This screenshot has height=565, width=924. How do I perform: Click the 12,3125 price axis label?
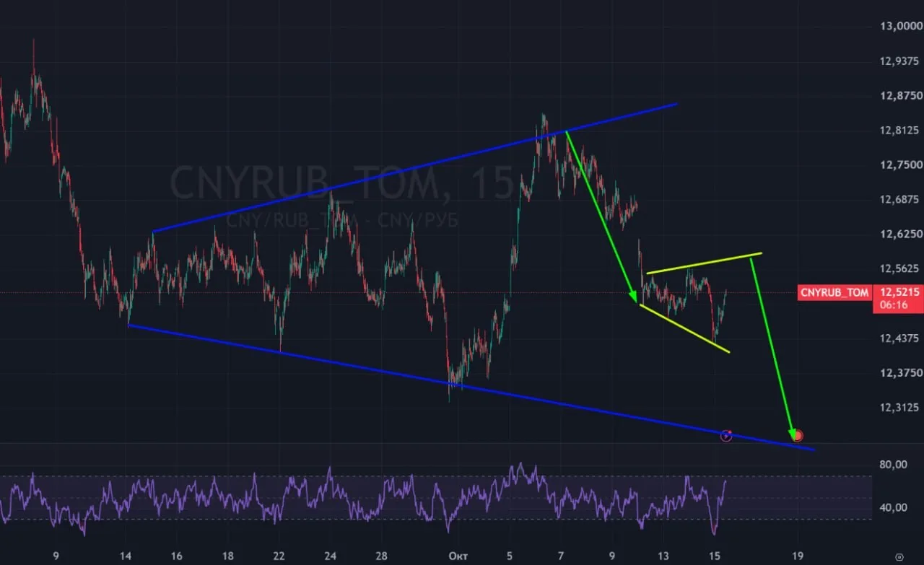click(899, 407)
